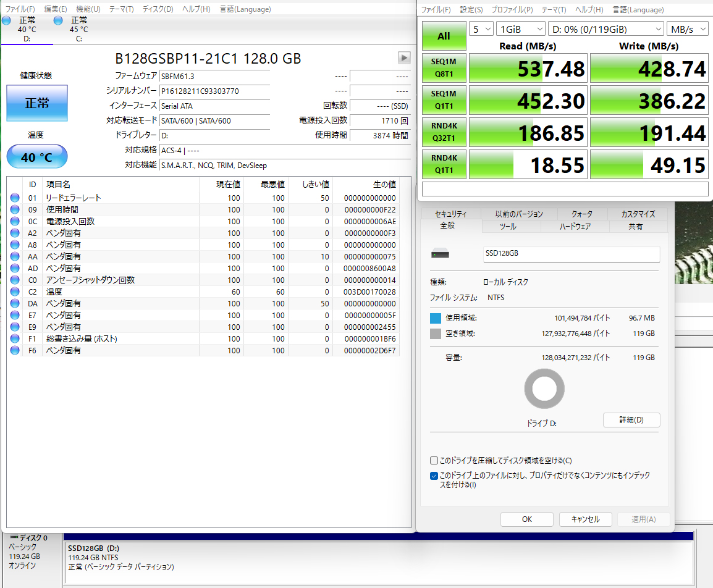Image resolution: width=713 pixels, height=588 pixels.
Task: Click the 詳細(D) button
Action: (631, 420)
